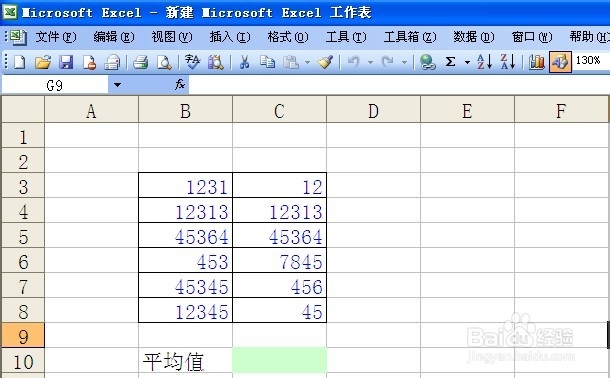This screenshot has width=610, height=378.
Task: Select column F header
Action: pyautogui.click(x=561, y=110)
